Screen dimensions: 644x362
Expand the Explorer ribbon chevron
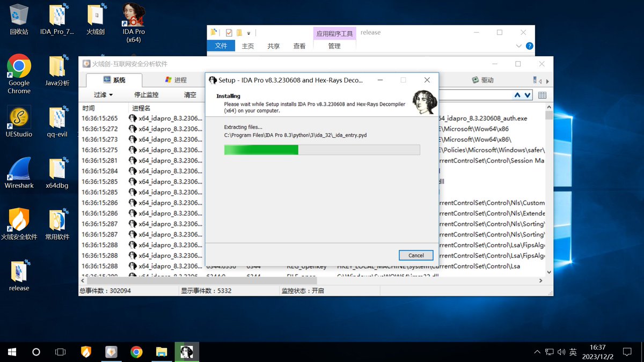point(518,46)
